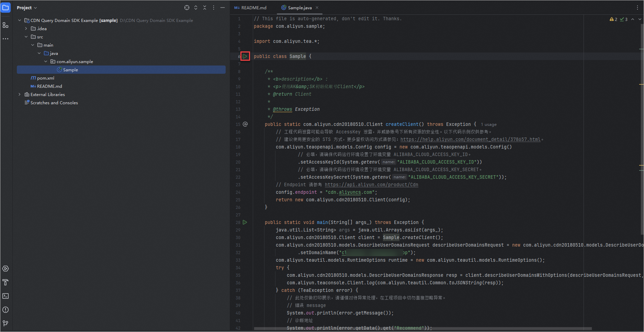
Task: Collapse the java folder
Action: pos(39,54)
